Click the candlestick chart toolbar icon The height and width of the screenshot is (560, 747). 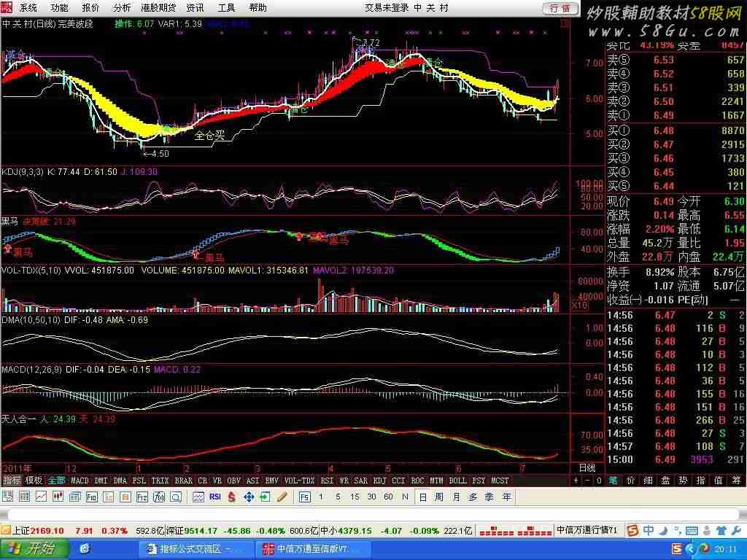58,497
